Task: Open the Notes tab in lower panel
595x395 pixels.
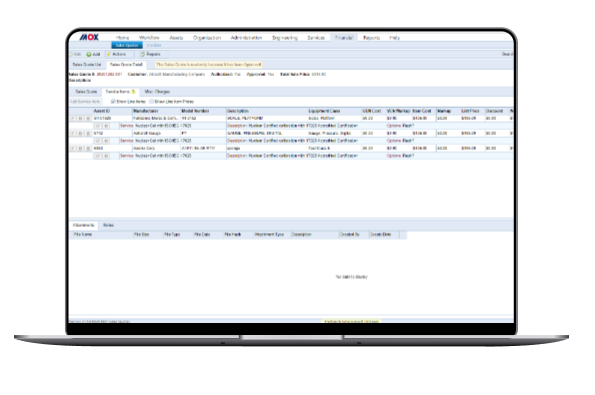Action: tap(109, 225)
